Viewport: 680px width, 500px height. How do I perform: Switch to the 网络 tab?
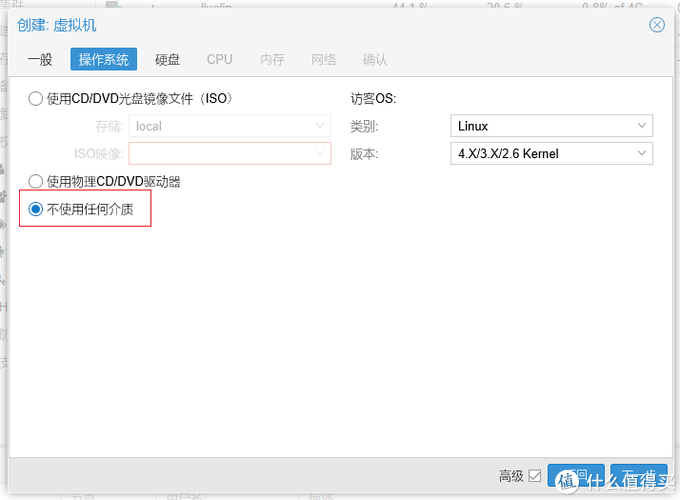[x=324, y=59]
